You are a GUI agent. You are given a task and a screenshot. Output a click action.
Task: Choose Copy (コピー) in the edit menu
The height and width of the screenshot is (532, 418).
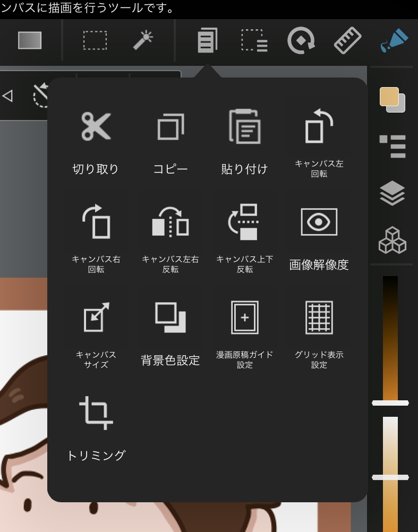(170, 142)
